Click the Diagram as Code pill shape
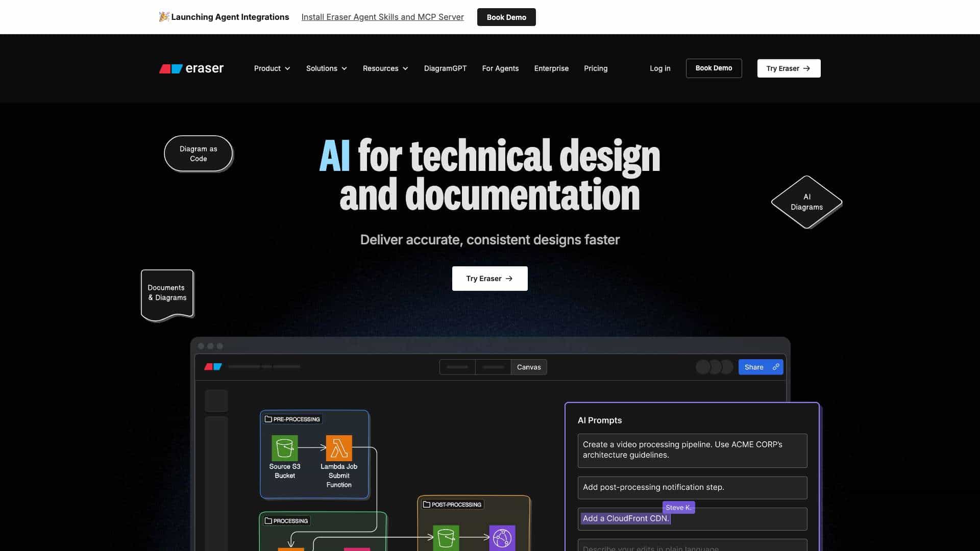This screenshot has height=551, width=980. coord(199,154)
